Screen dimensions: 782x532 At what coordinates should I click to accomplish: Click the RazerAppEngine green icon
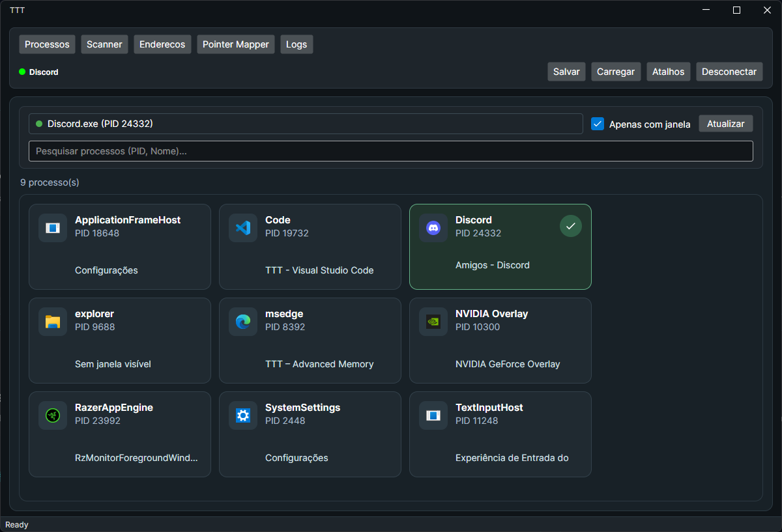click(x=52, y=415)
